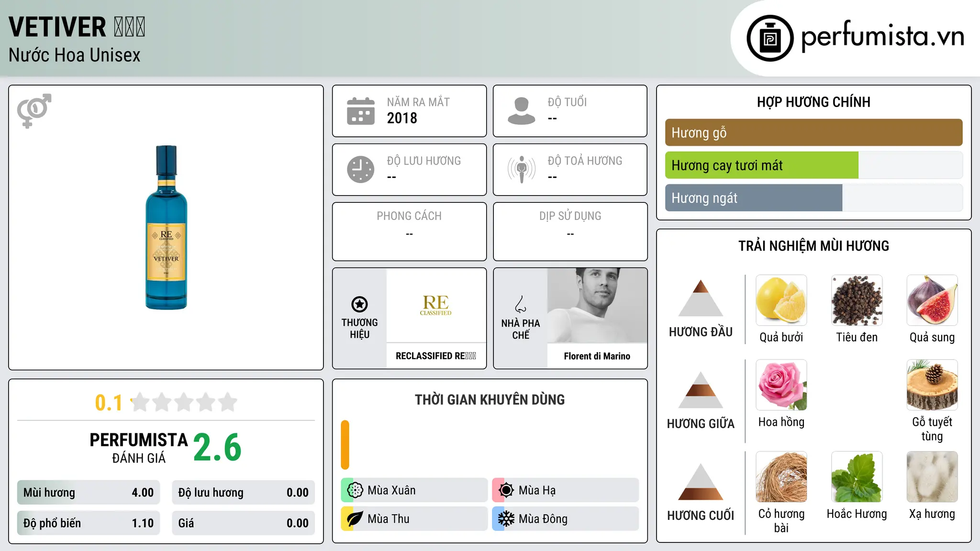Click the calendar icon beside Năm ra mắt

(361, 111)
